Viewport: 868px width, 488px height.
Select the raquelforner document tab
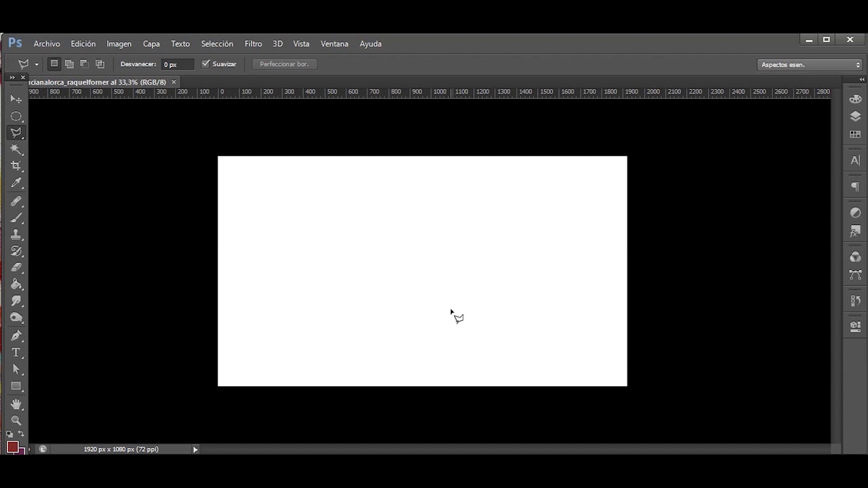tap(98, 82)
